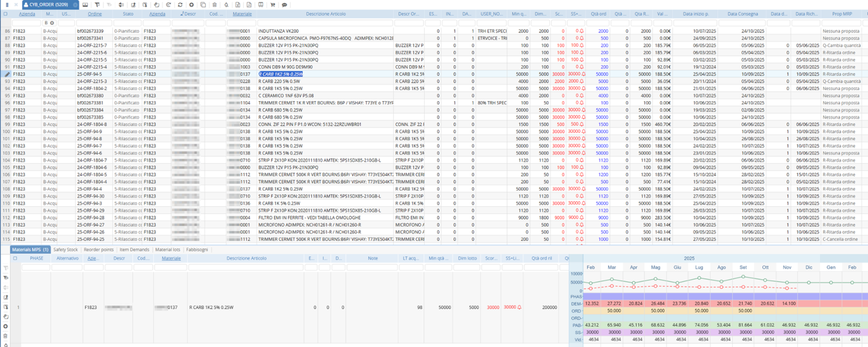Click the Descrizione Articolo header in orders grid
This screenshot has height=347, width=868.
325,14
